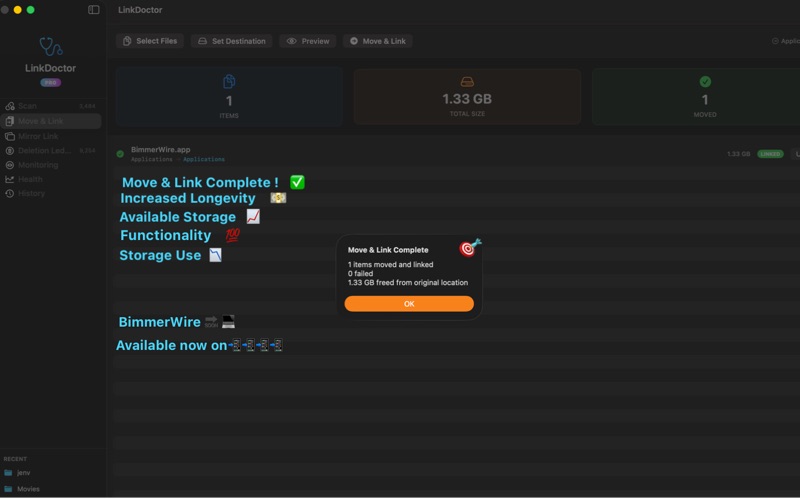Image resolution: width=800 pixels, height=500 pixels.
Task: Open Mirror Link in the sidebar
Action: pyautogui.click(x=51, y=136)
